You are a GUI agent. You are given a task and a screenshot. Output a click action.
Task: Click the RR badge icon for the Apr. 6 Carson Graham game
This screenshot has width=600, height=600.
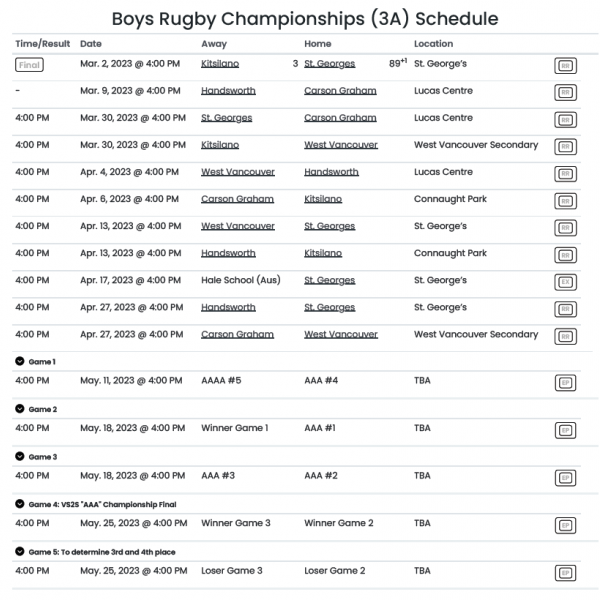pos(565,201)
